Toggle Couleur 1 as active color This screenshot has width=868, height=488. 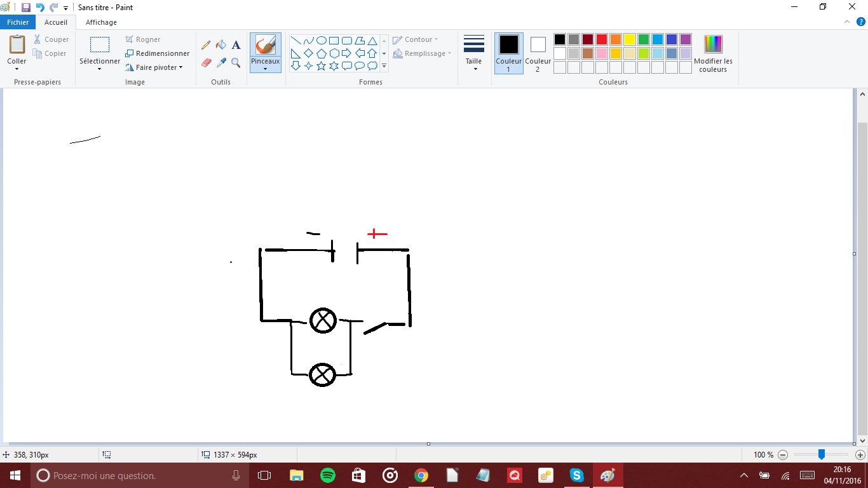click(508, 53)
